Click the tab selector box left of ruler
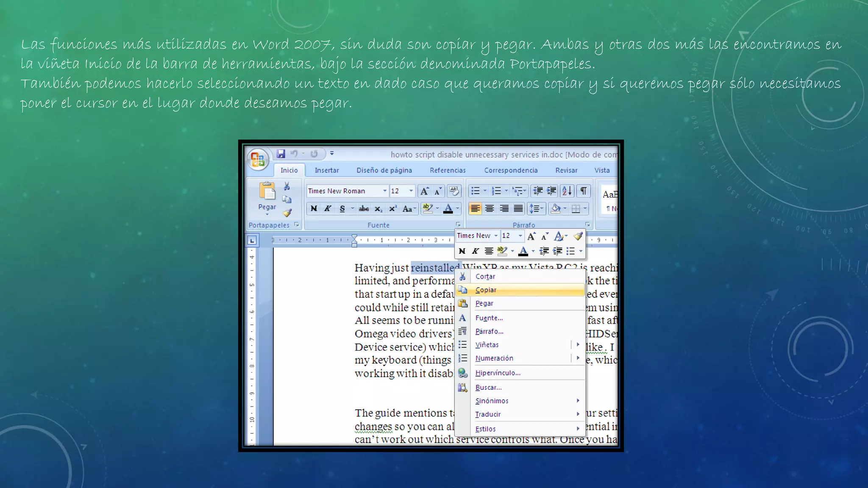This screenshot has width=868, height=488. point(252,241)
